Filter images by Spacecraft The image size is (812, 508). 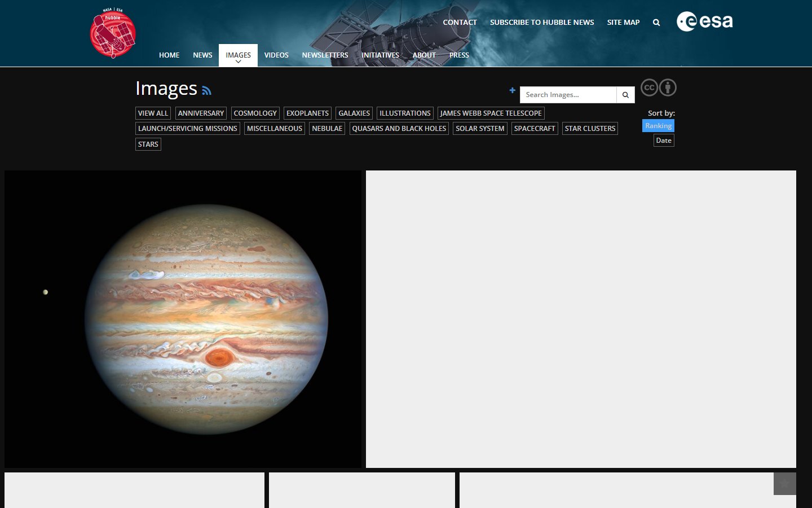pos(535,129)
